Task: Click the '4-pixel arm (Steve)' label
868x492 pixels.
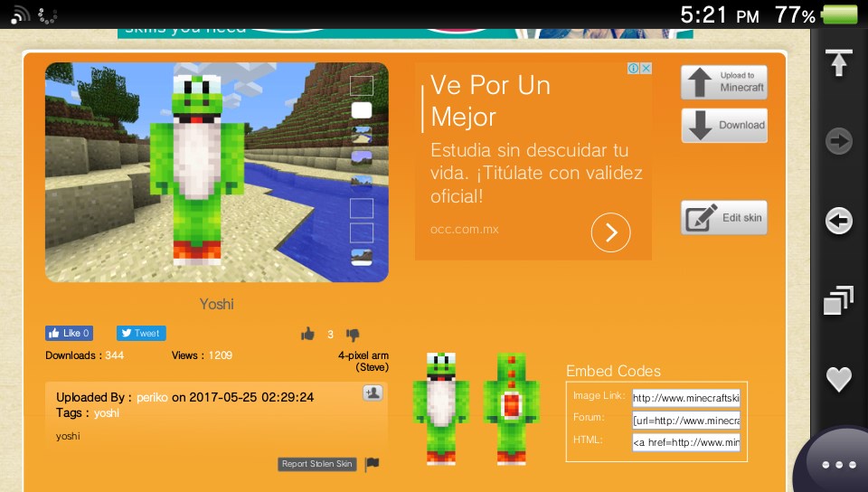Action: [363, 361]
